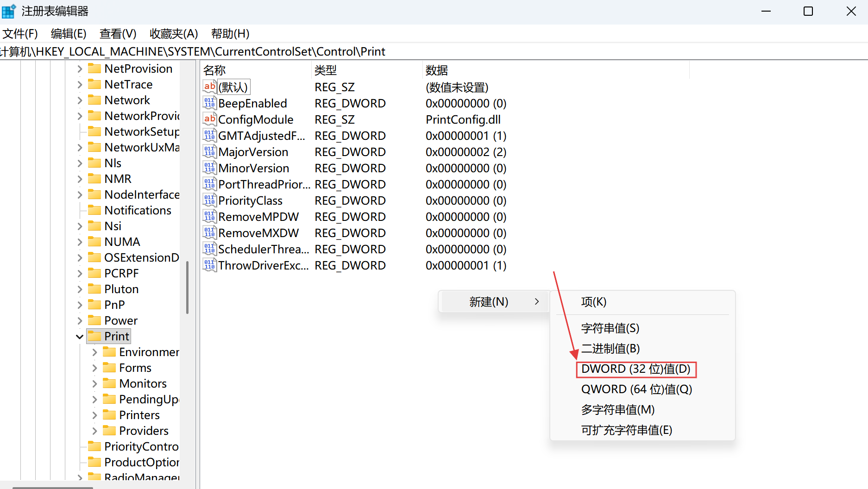
Task: Expand the Monitors subkey
Action: click(94, 383)
